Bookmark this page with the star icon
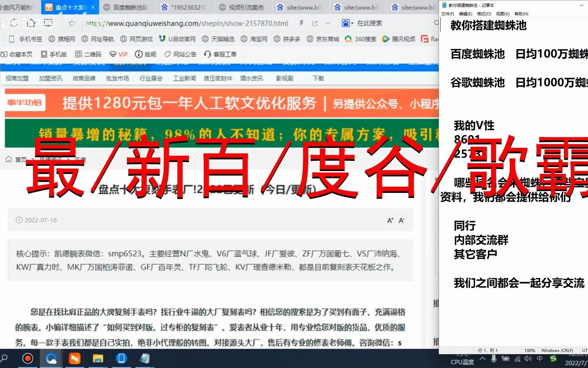This screenshot has height=368, width=588. click(x=71, y=23)
